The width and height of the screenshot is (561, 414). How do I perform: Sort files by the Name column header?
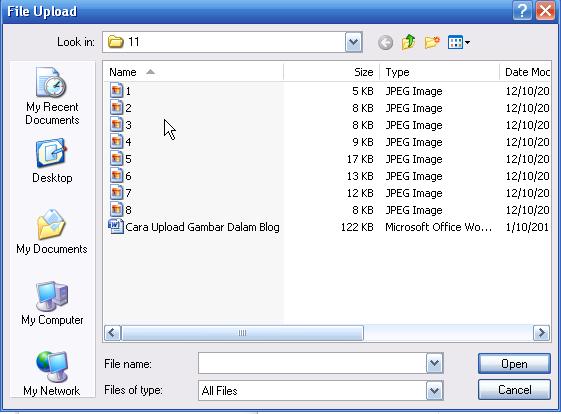(x=193, y=72)
